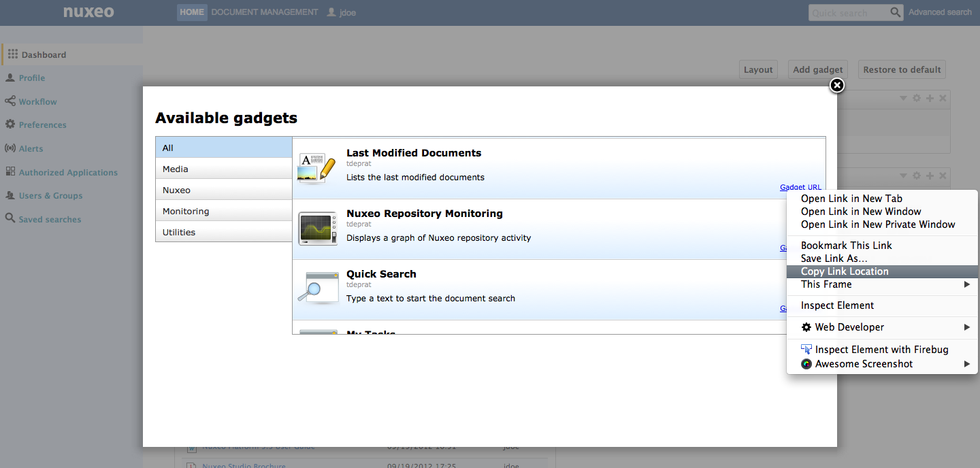Collapse the second dashboard gadget with its triangle

click(x=904, y=175)
